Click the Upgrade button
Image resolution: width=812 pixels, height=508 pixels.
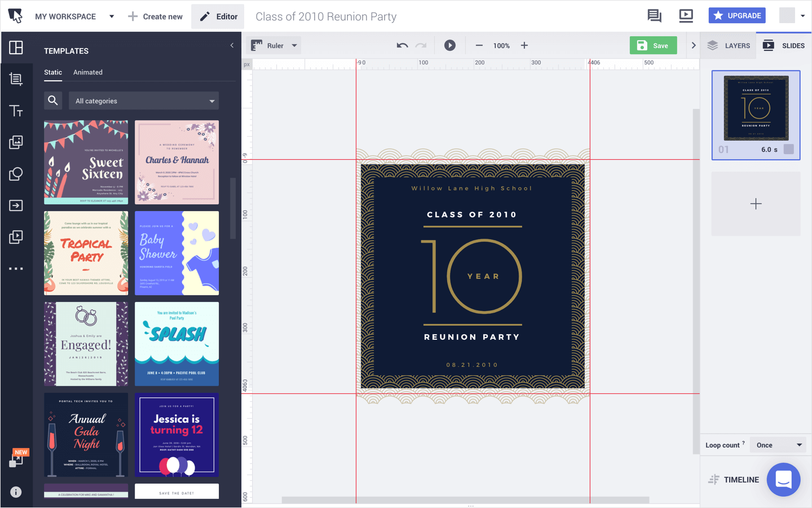click(737, 15)
